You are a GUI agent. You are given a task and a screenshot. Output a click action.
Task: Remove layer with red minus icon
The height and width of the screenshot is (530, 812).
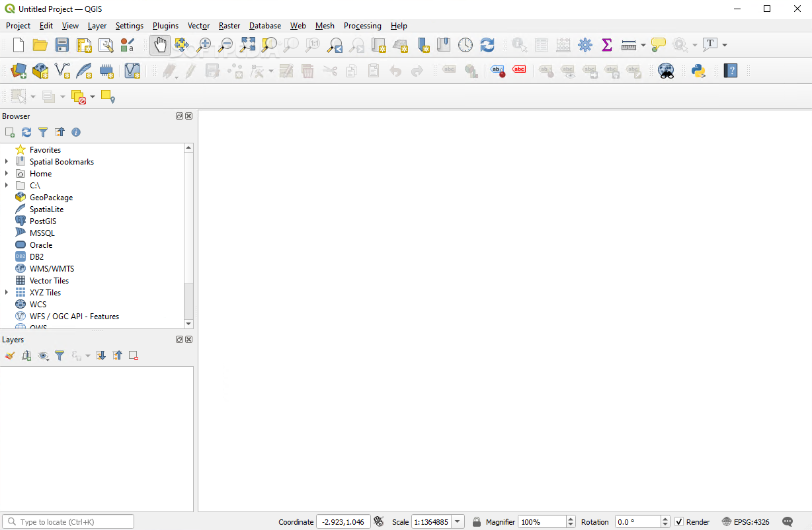tap(134, 356)
